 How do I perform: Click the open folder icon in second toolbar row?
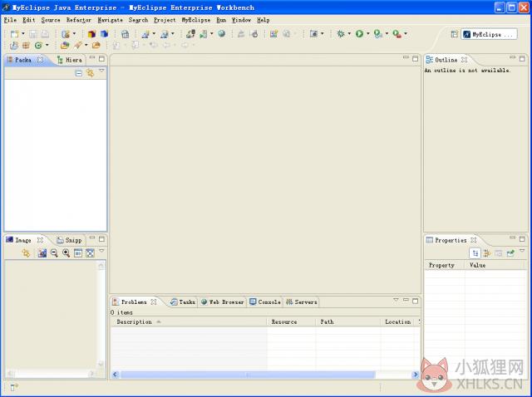(x=96, y=45)
